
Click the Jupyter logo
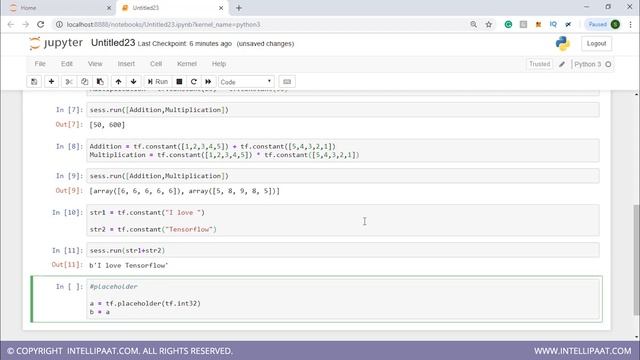click(56, 43)
